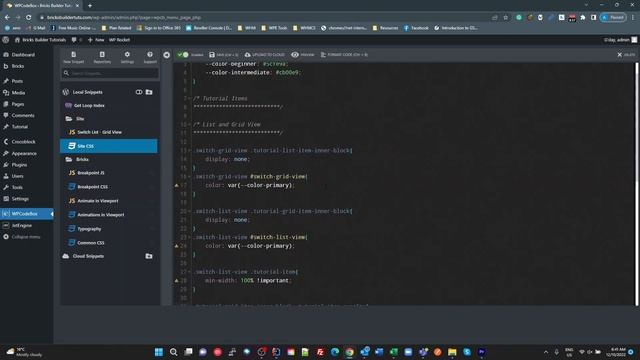
Task: Add new folder in Cloud Snippets
Action: point(149,256)
